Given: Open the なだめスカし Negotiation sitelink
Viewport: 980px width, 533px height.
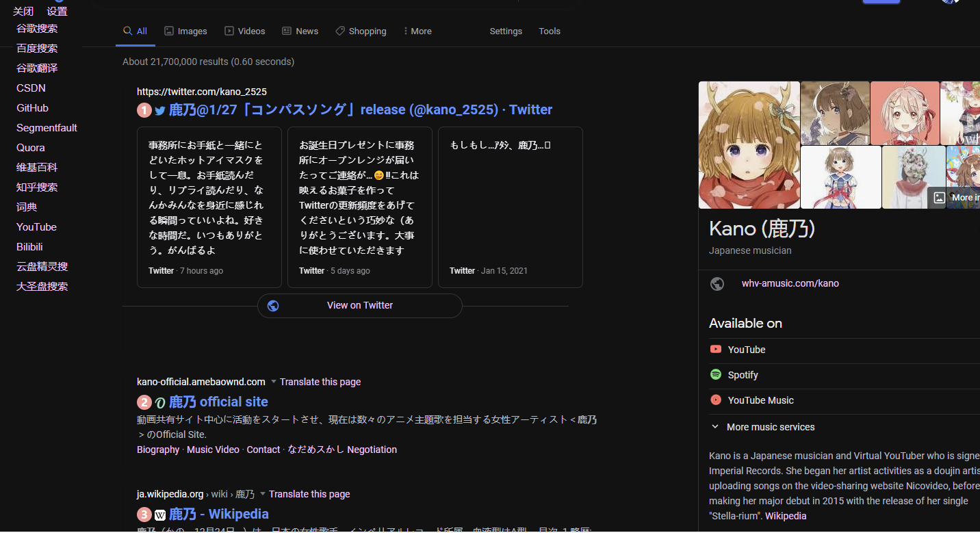Looking at the screenshot, I should point(342,450).
